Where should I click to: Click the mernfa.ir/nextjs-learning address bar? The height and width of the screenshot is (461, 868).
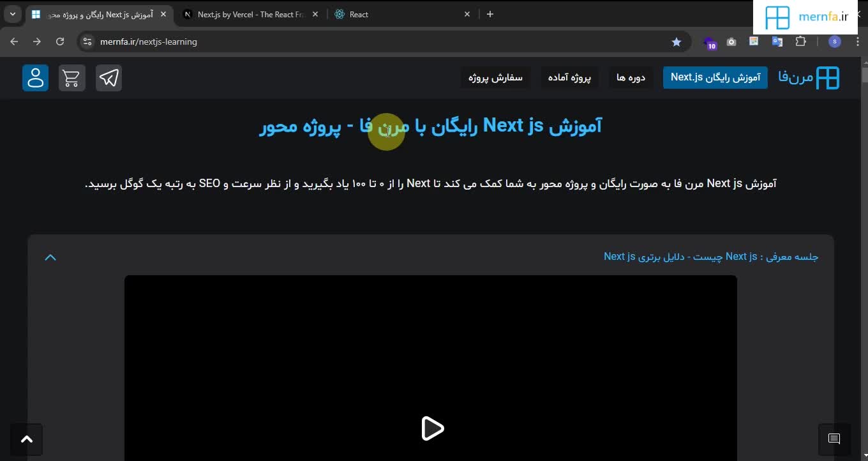(x=383, y=42)
